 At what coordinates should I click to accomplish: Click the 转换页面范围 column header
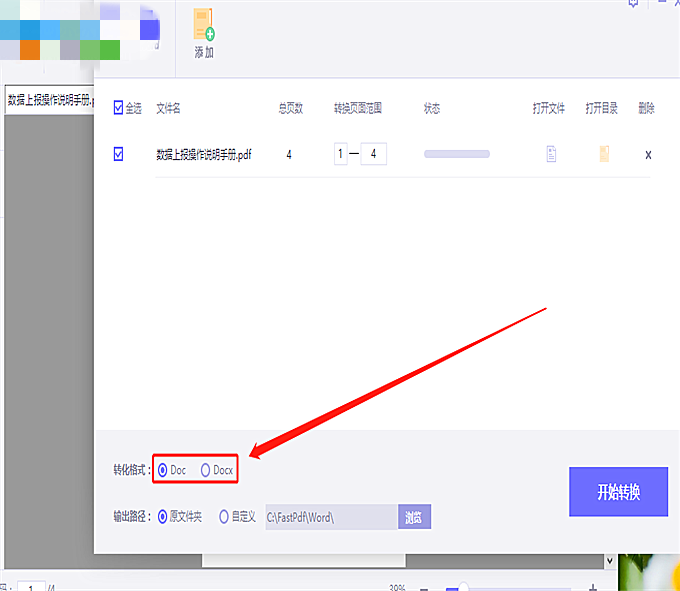point(358,108)
